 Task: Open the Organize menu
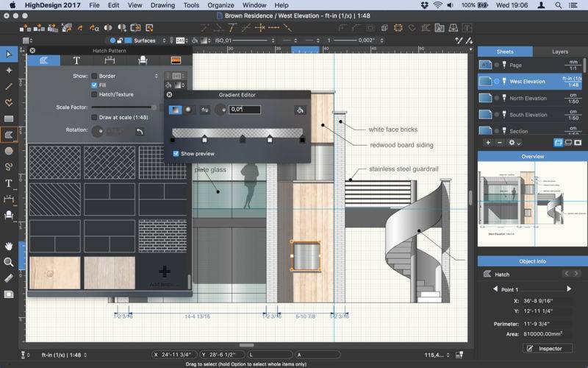tap(220, 5)
